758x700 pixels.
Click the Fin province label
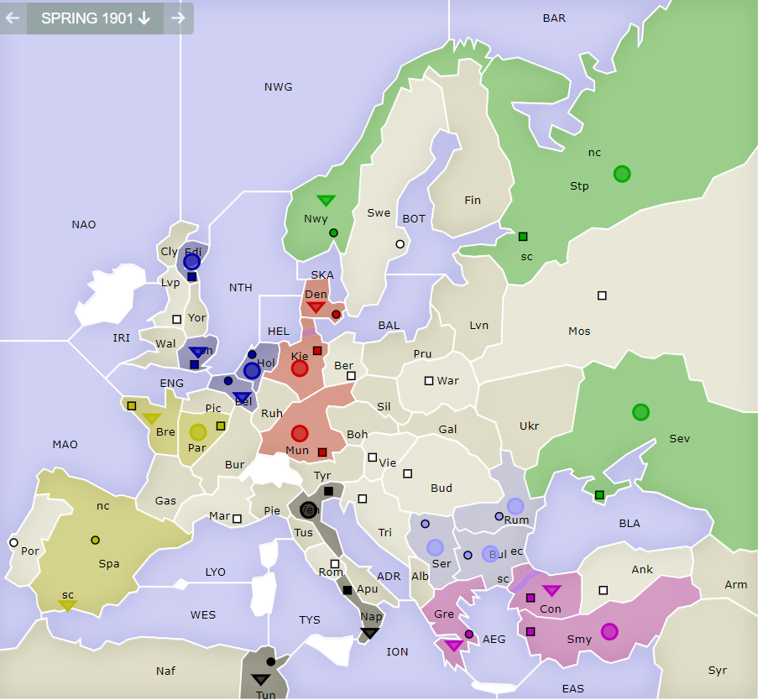[x=473, y=200]
